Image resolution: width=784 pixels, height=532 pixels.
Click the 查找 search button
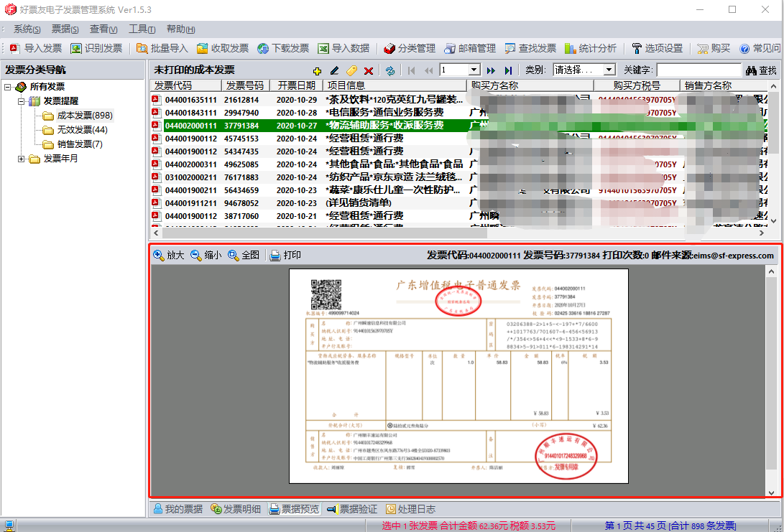click(761, 70)
